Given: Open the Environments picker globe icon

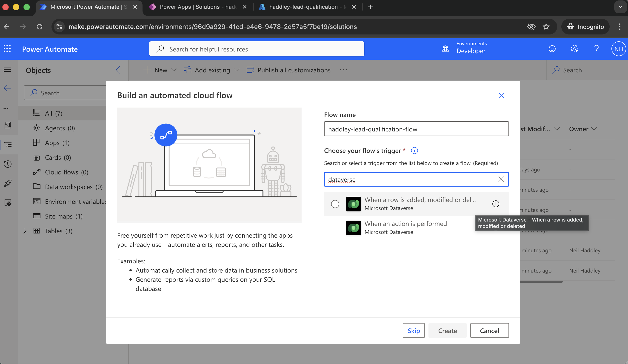Looking at the screenshot, I should [446, 48].
